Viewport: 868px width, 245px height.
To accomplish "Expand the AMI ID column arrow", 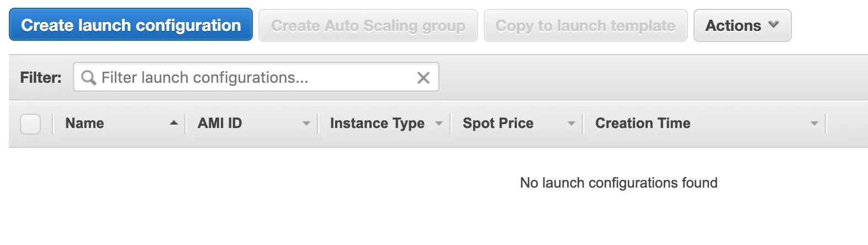I will point(306,124).
